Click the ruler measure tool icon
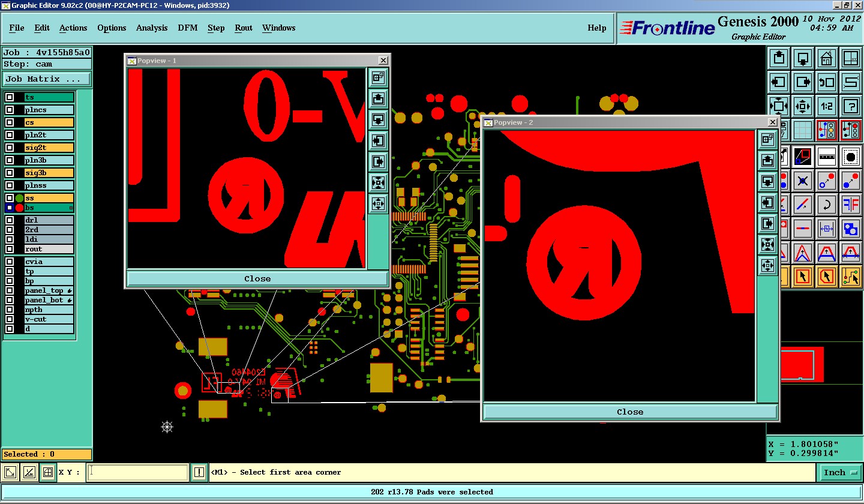 coord(827,157)
